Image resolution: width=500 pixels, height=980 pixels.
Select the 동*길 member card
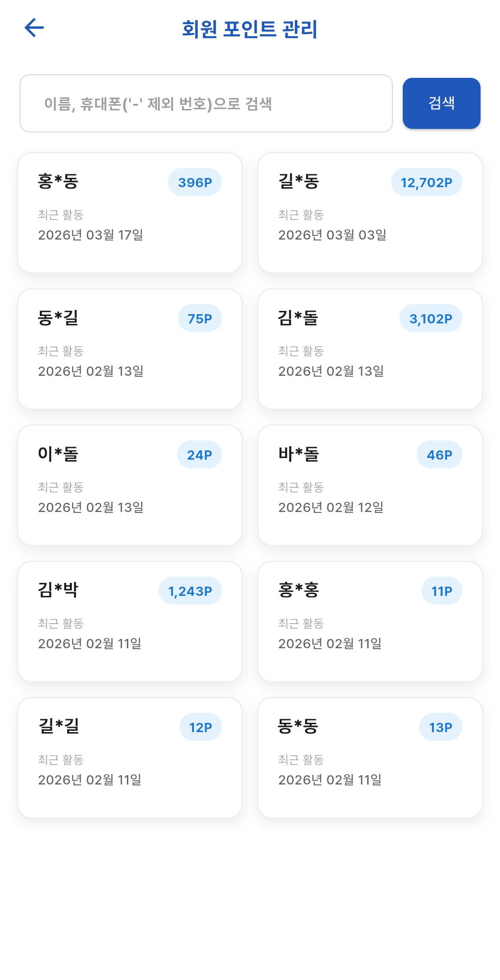tap(130, 349)
